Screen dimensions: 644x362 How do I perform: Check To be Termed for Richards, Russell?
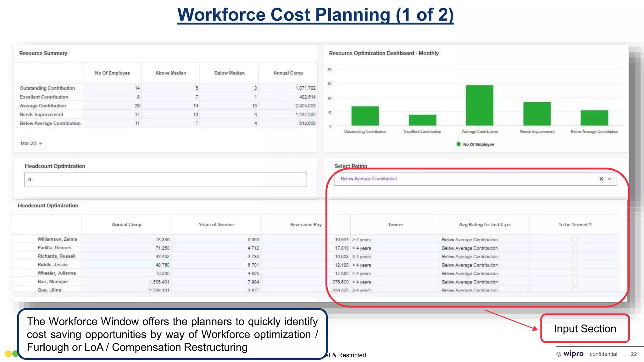click(575, 256)
